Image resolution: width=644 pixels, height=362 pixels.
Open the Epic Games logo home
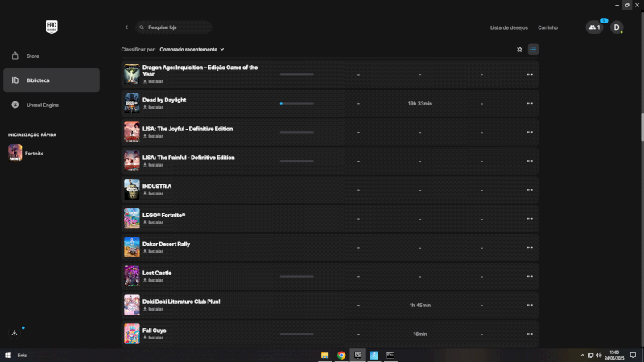(52, 27)
